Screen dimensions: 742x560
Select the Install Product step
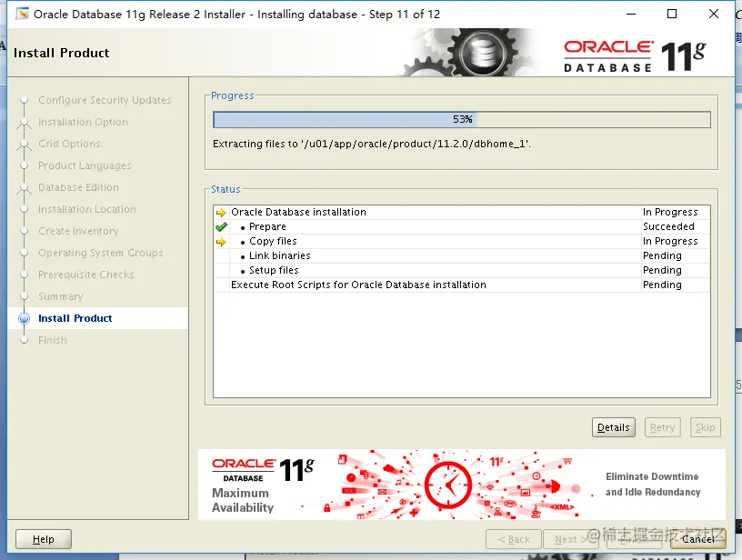[x=75, y=318]
